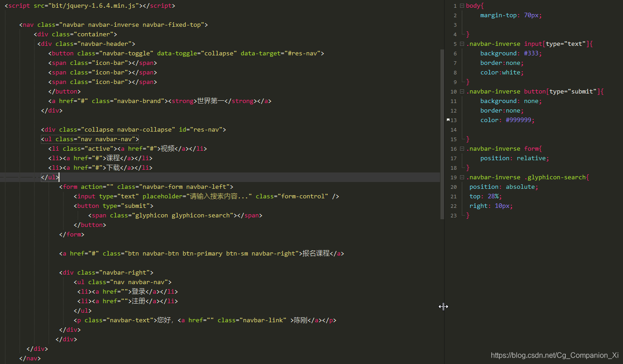Click line number 9 in the CSS gutter
The image size is (623, 364).
click(455, 82)
